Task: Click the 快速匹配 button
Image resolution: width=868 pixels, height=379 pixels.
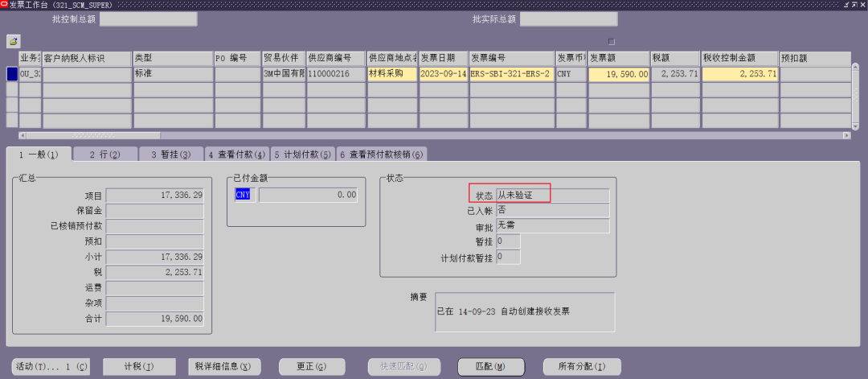Action: 404,366
